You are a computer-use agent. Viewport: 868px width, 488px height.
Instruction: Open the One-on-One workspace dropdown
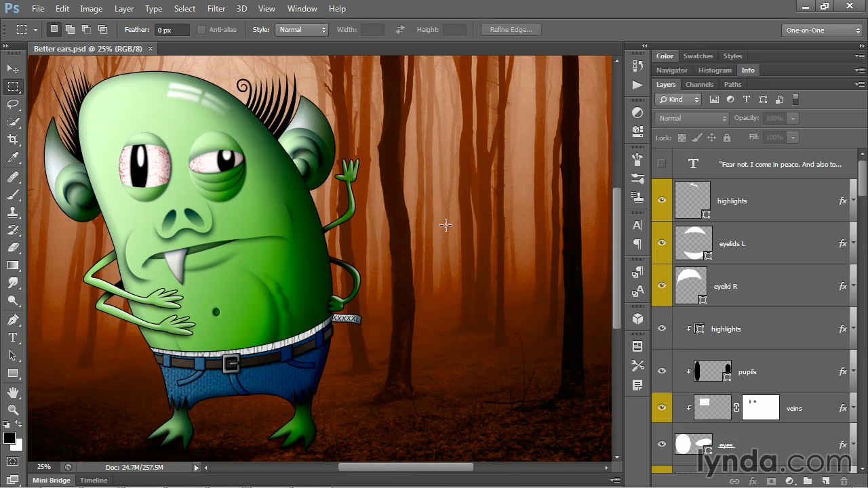click(x=822, y=30)
